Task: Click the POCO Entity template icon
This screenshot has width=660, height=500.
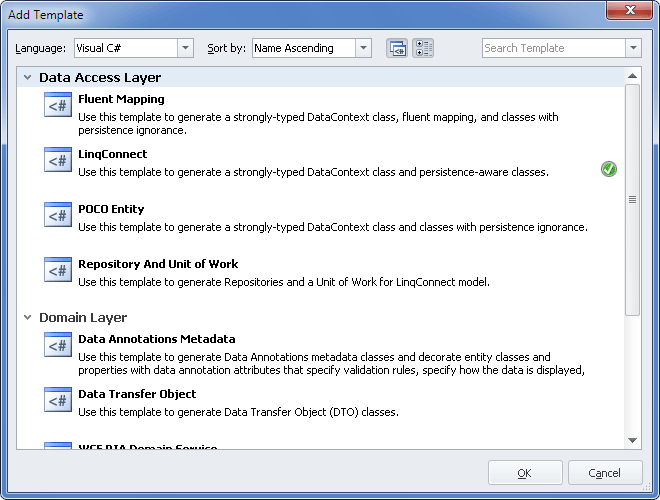Action: pyautogui.click(x=58, y=215)
